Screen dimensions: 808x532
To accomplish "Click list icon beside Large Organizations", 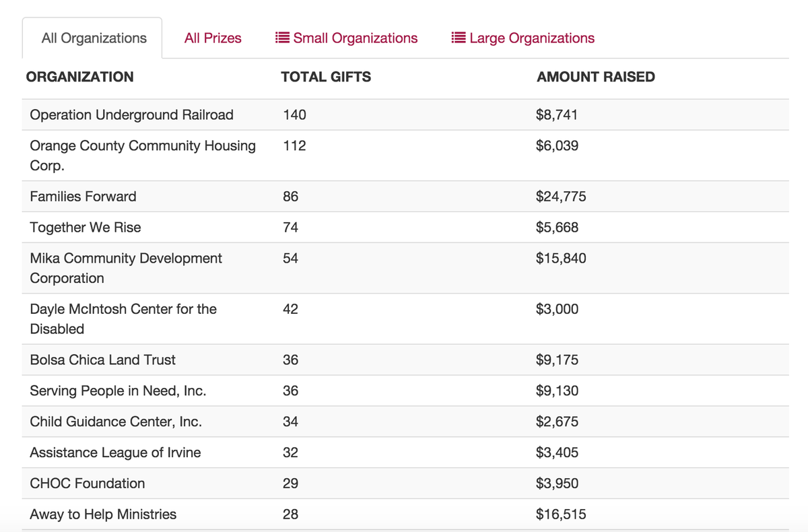I will (459, 38).
